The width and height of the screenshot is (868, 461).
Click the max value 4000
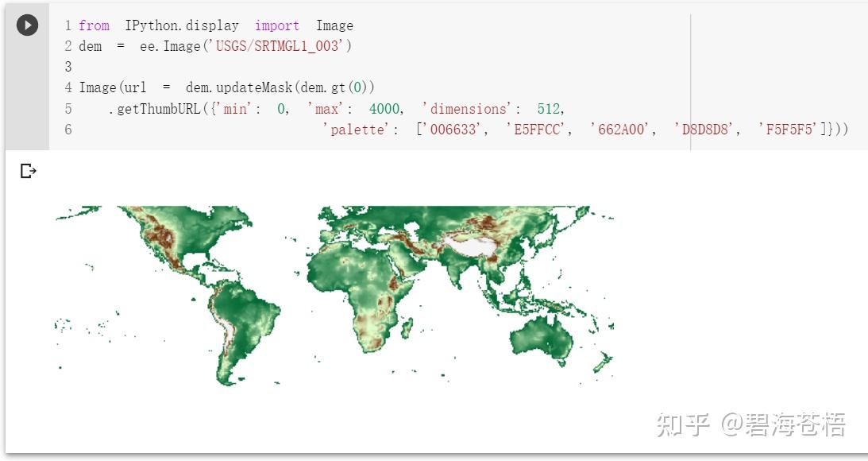384,109
